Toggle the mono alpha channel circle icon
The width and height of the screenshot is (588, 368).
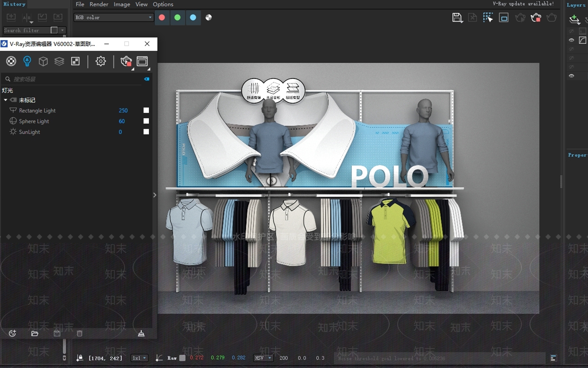[208, 17]
